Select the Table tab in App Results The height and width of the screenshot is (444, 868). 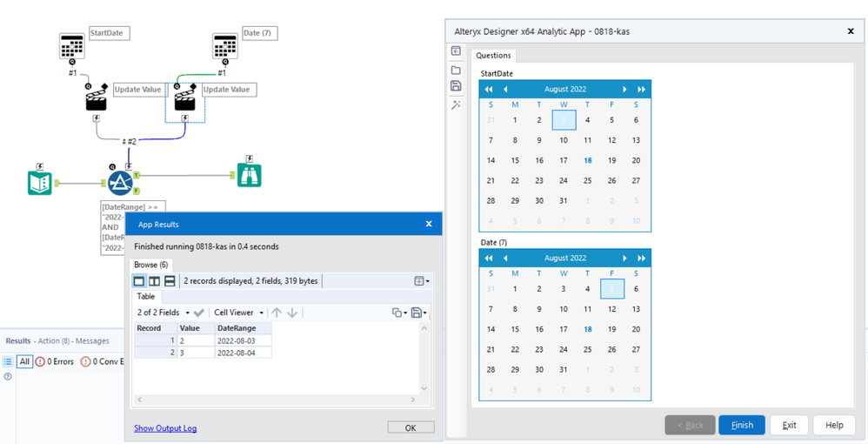tap(146, 297)
